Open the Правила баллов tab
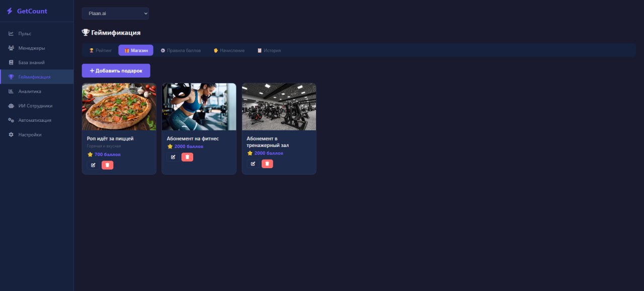644x291 pixels. tap(181, 50)
